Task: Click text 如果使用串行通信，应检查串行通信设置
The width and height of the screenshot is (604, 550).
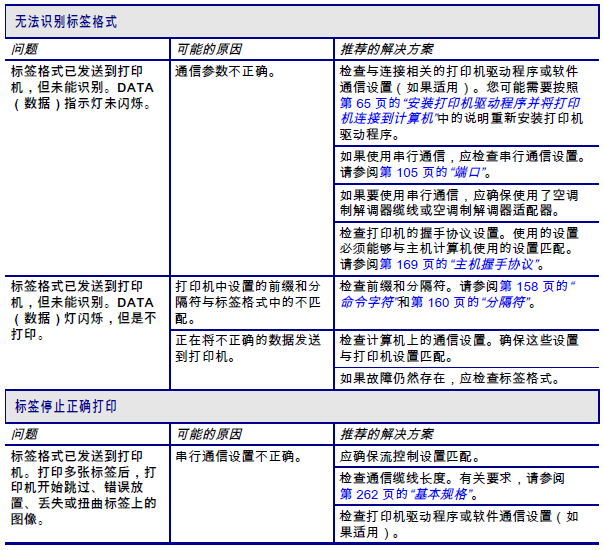Action: coord(463,164)
